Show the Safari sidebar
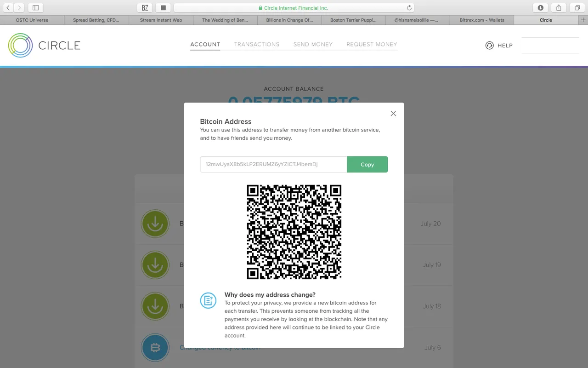The width and height of the screenshot is (588, 368). 36,8
